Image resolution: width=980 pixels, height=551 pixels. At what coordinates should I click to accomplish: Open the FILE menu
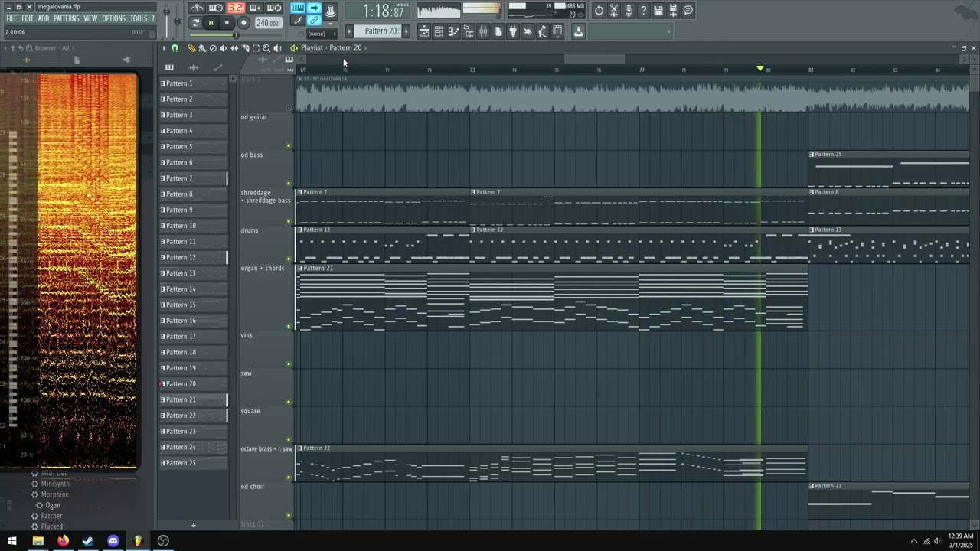(11, 18)
